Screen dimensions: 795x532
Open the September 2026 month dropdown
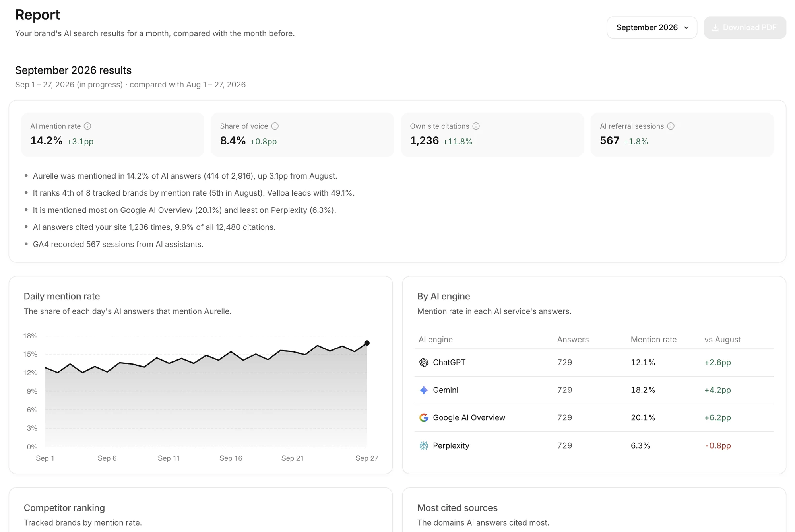tap(652, 27)
